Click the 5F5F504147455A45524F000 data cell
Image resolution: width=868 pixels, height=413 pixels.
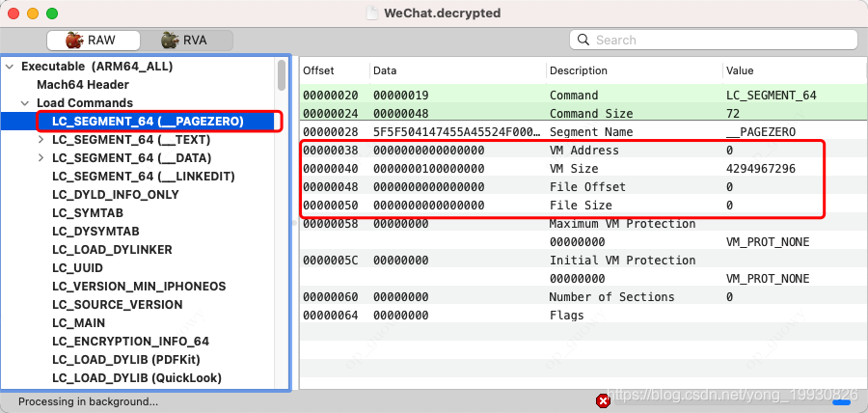point(457,131)
